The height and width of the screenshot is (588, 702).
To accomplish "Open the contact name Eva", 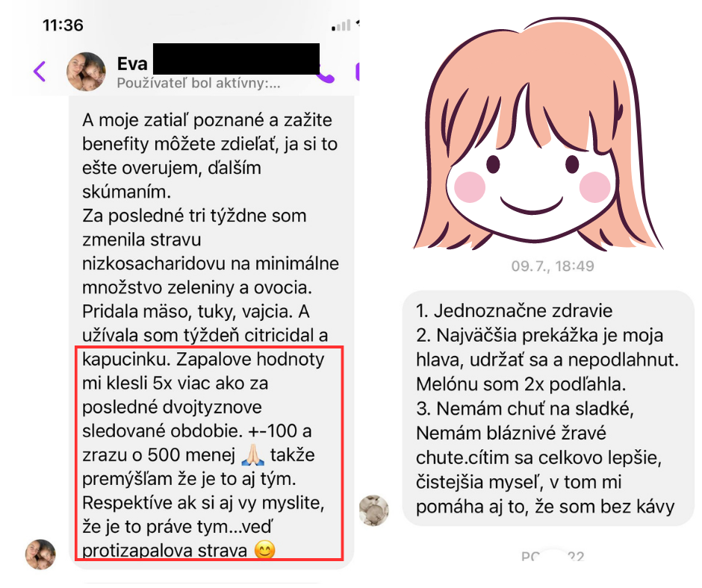I will point(132,64).
